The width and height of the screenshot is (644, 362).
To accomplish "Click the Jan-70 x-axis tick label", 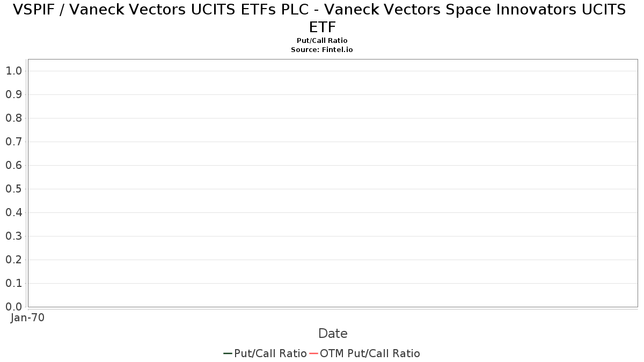I will click(x=27, y=317).
